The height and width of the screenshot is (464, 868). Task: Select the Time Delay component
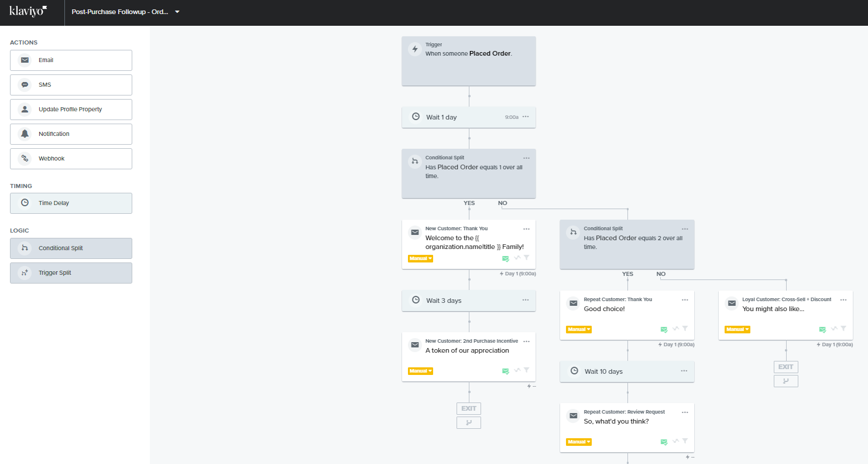click(x=71, y=203)
